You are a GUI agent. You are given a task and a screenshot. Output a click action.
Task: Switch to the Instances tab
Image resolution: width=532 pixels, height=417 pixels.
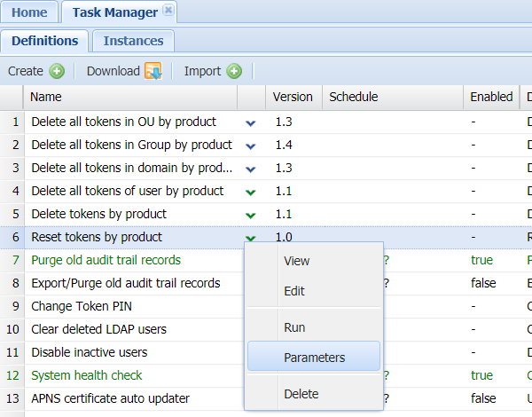(x=133, y=41)
